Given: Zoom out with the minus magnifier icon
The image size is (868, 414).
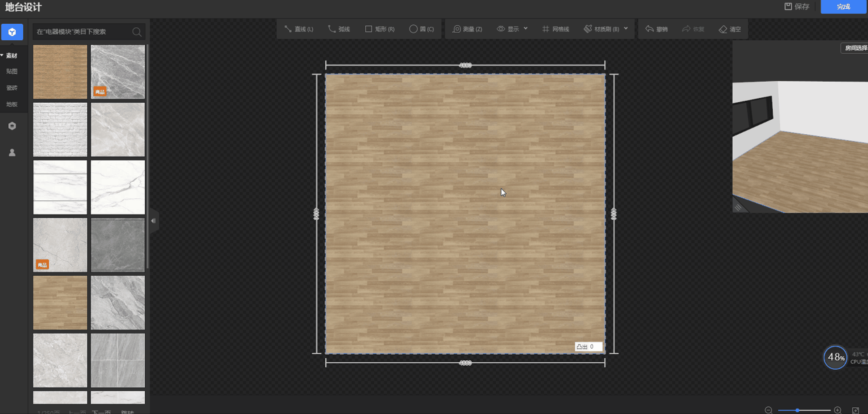Looking at the screenshot, I should point(769,410).
